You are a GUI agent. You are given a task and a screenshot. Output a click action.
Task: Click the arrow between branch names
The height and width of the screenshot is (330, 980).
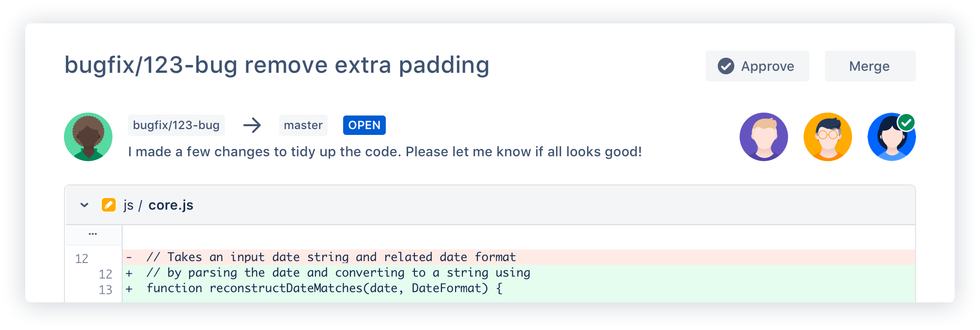coord(252,125)
